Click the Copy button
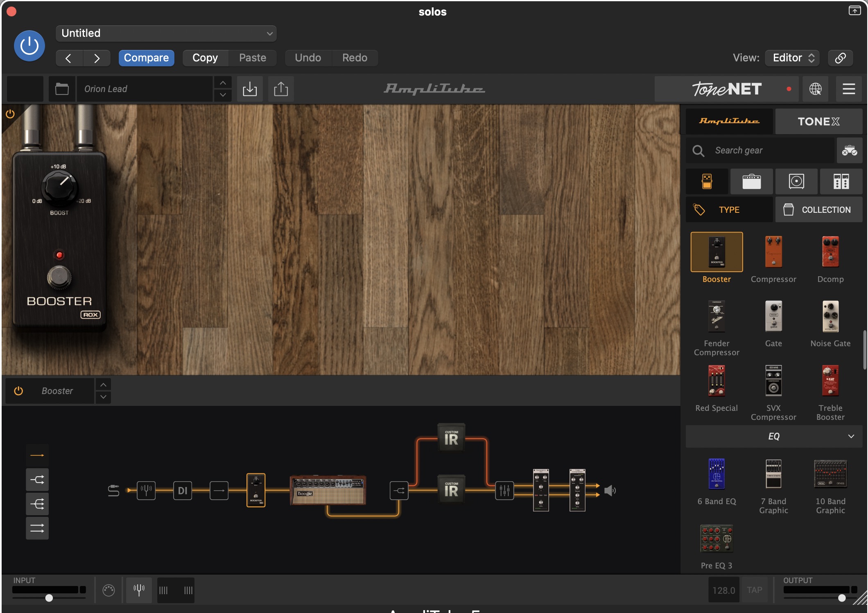Viewport: 868px width, 613px height. click(205, 58)
